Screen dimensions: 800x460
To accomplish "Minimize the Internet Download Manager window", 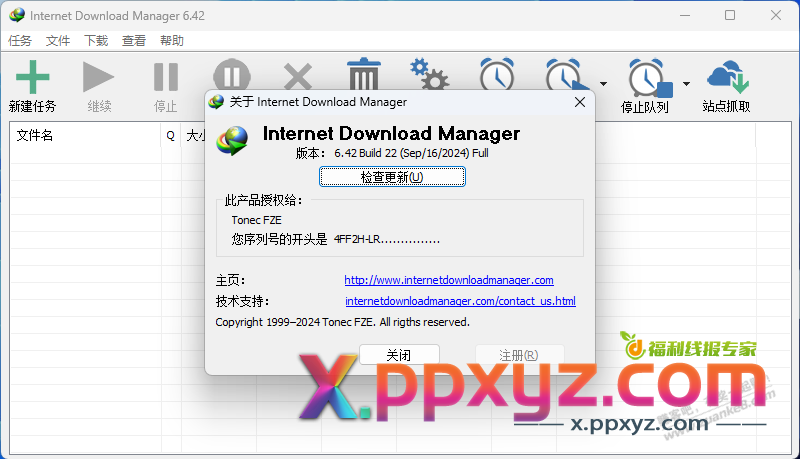I will 685,15.
